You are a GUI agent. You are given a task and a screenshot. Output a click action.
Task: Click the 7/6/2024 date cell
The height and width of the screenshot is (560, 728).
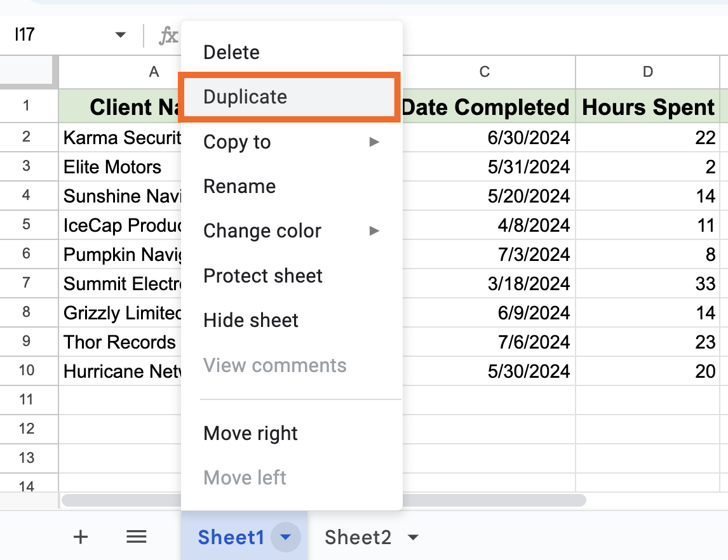489,342
